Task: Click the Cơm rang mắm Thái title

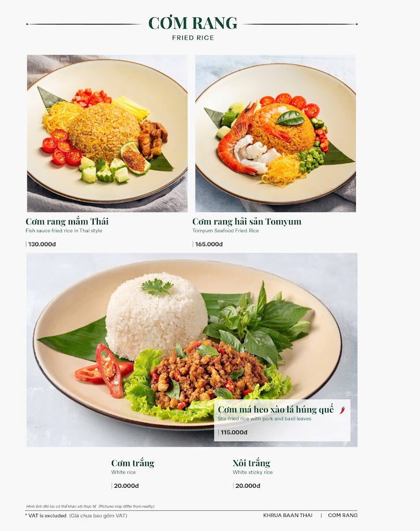Action: click(67, 221)
